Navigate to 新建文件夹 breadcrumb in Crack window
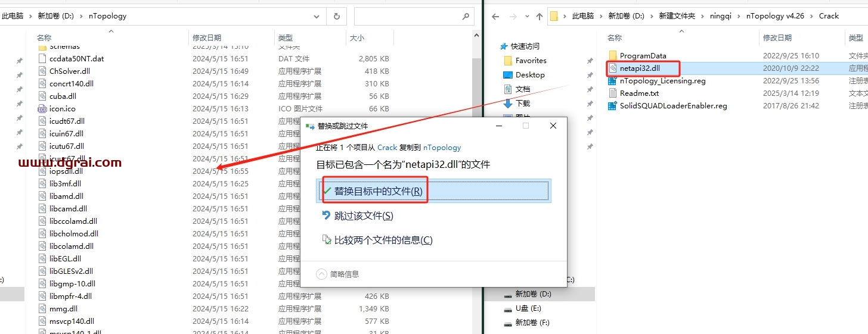Image resolution: width=868 pixels, height=334 pixels. click(677, 16)
